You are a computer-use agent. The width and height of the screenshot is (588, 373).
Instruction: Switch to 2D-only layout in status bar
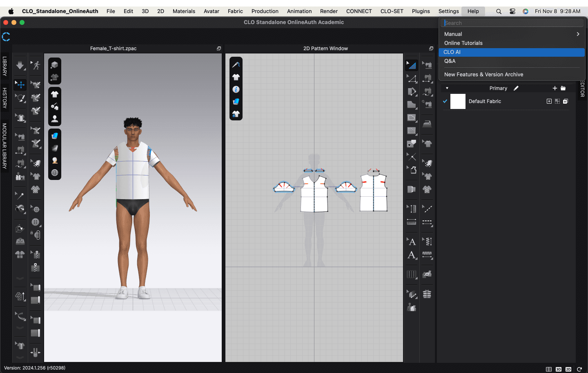click(x=568, y=369)
